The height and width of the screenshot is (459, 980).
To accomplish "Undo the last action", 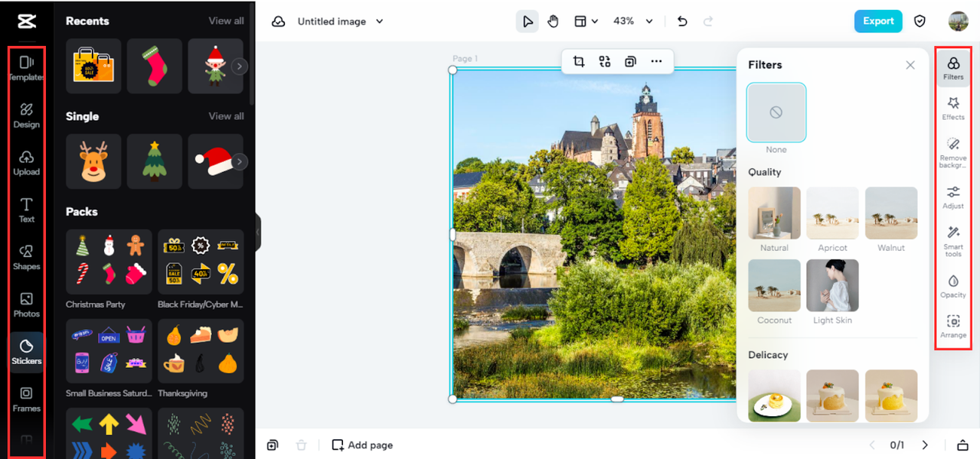I will click(682, 21).
